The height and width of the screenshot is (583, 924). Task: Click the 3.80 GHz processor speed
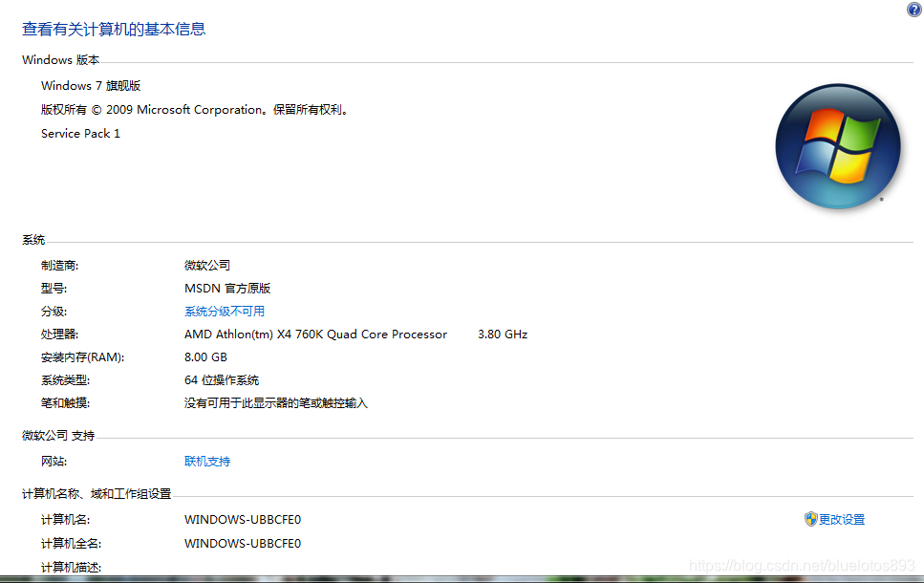(x=503, y=335)
